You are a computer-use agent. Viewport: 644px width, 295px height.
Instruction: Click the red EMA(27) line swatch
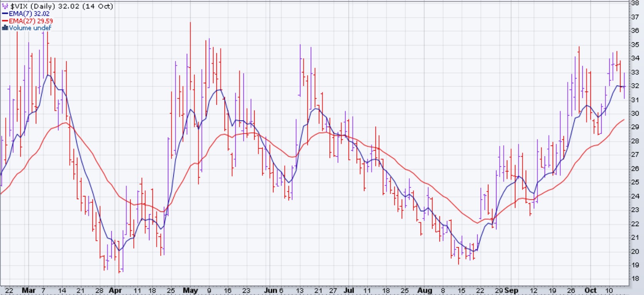pyautogui.click(x=5, y=21)
